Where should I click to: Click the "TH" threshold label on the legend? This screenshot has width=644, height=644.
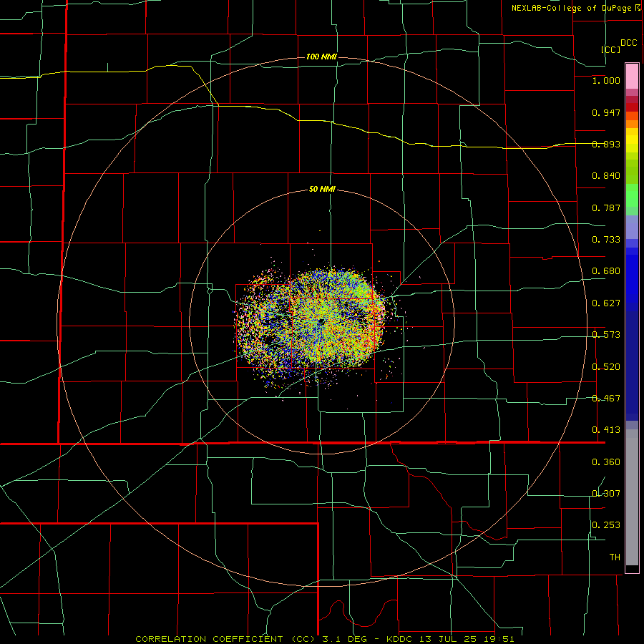click(615, 557)
